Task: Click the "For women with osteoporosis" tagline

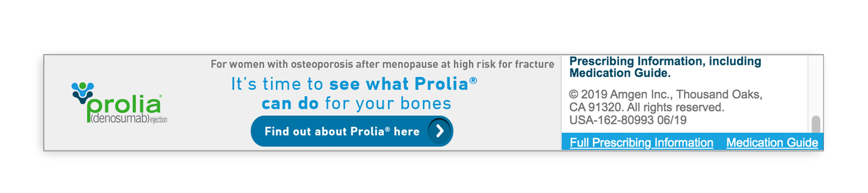Action: (382, 64)
